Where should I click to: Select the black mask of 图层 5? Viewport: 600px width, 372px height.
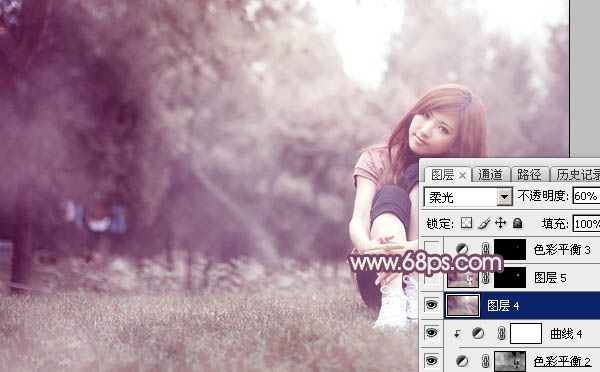point(510,278)
